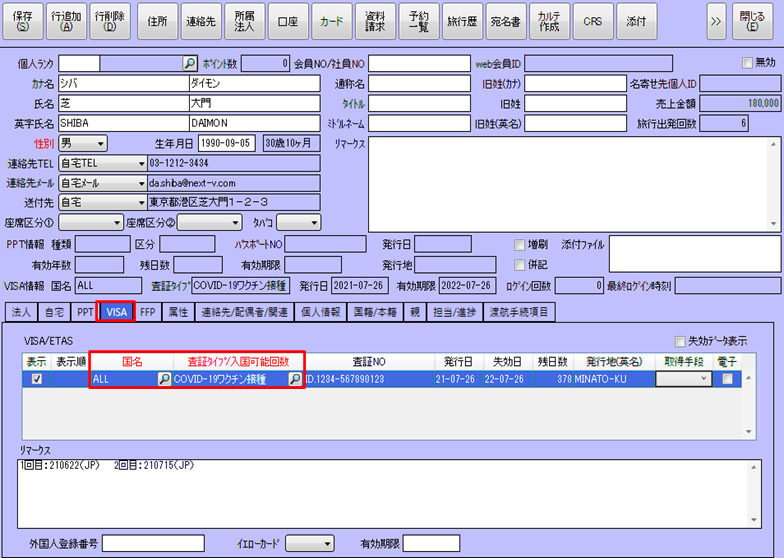Click the 有効期限 field beside イエローカード
Viewport: 784px width, 558px height.
tap(431, 543)
